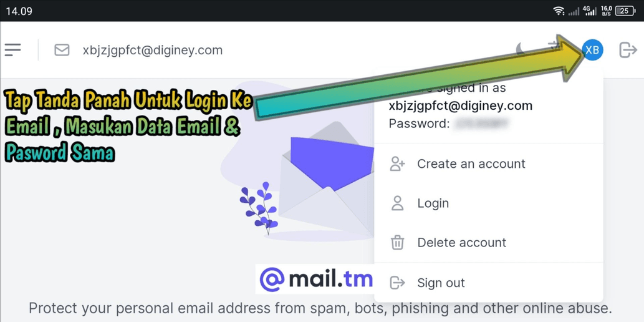Click the mail.tm logo
This screenshot has height=322, width=644.
pyautogui.click(x=316, y=280)
